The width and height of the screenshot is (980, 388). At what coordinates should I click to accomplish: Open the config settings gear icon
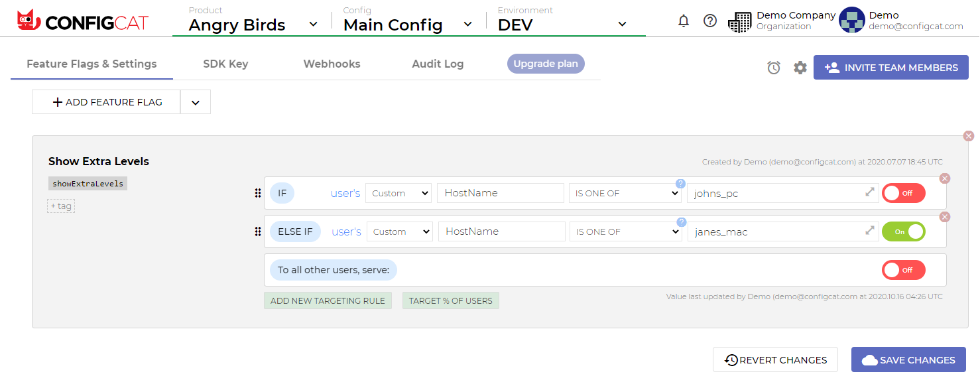tap(800, 67)
